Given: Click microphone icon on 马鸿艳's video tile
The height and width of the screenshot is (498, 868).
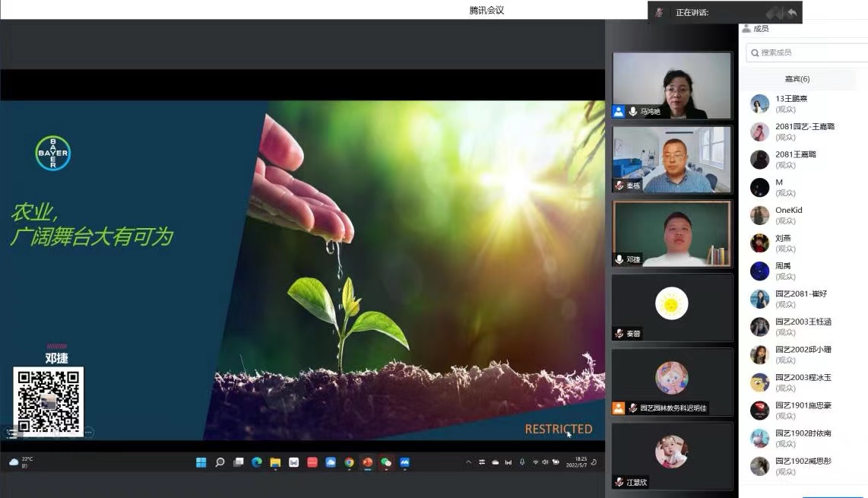Looking at the screenshot, I should [x=632, y=112].
